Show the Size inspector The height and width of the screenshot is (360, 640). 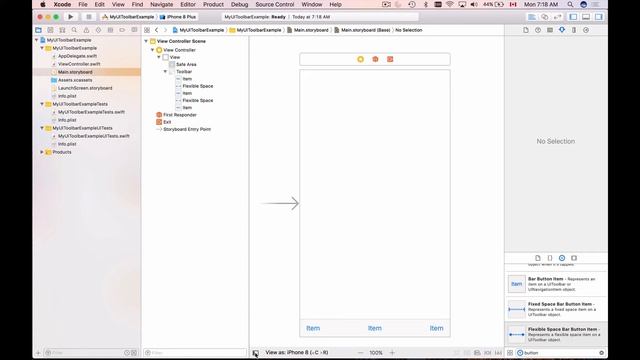click(574, 30)
